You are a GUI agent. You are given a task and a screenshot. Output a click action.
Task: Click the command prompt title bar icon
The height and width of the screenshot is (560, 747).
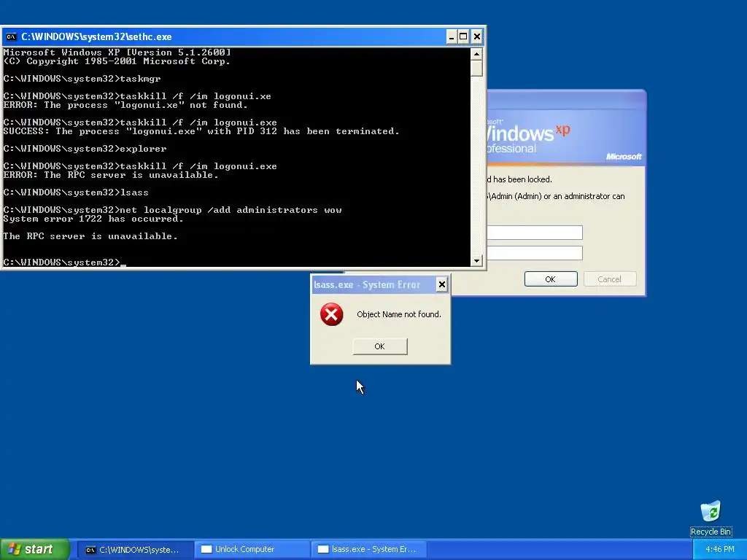11,36
